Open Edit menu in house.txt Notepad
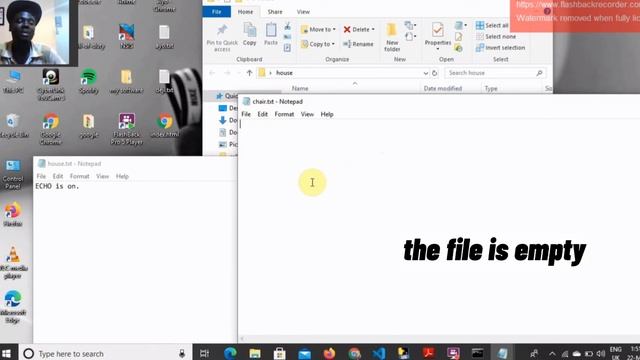This screenshot has height=360, width=640. point(58,176)
